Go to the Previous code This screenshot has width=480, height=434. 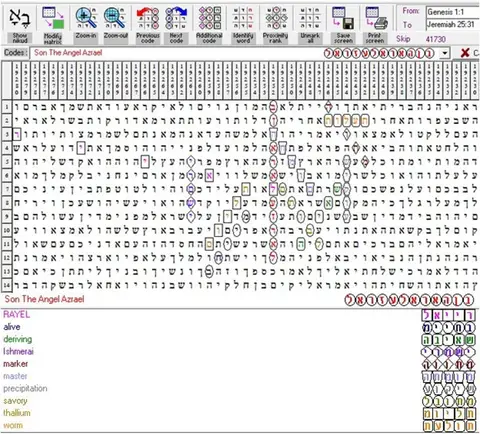click(148, 25)
